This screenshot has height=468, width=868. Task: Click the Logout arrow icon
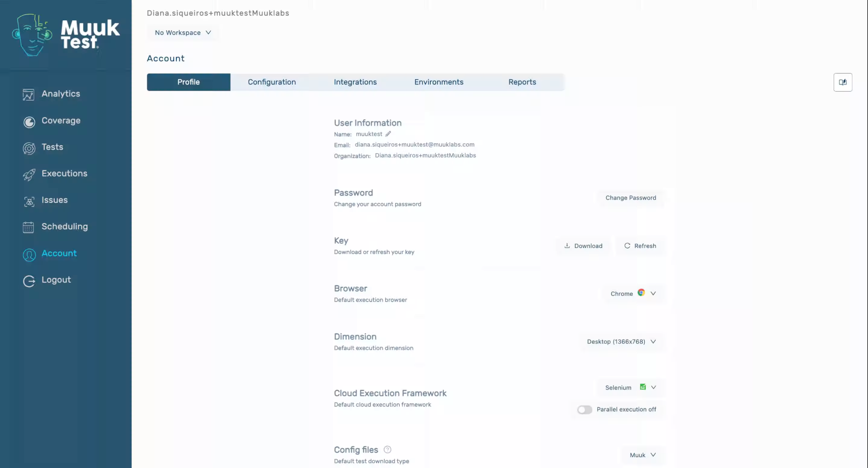point(29,281)
